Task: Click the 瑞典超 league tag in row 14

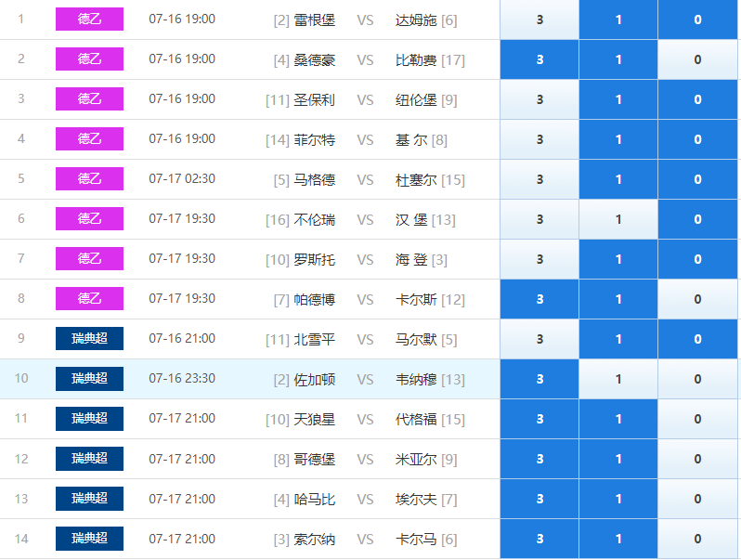Action: tap(89, 539)
